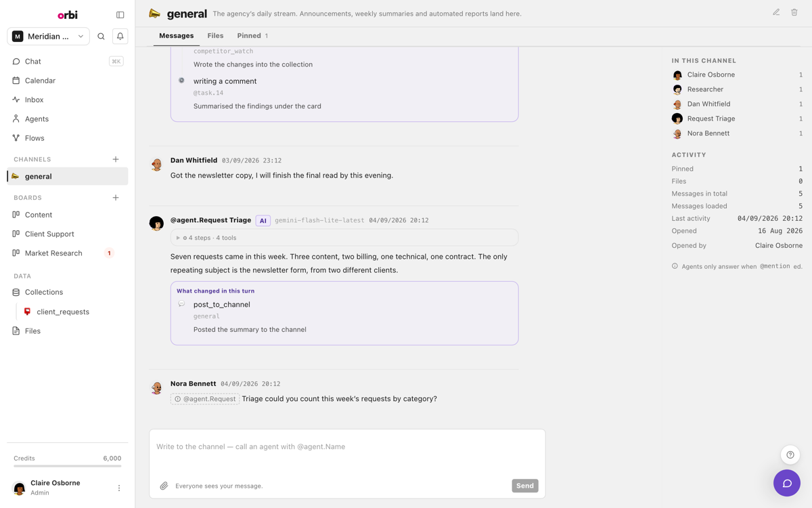Edit the general channel pencil icon
812x508 pixels.
click(x=776, y=12)
